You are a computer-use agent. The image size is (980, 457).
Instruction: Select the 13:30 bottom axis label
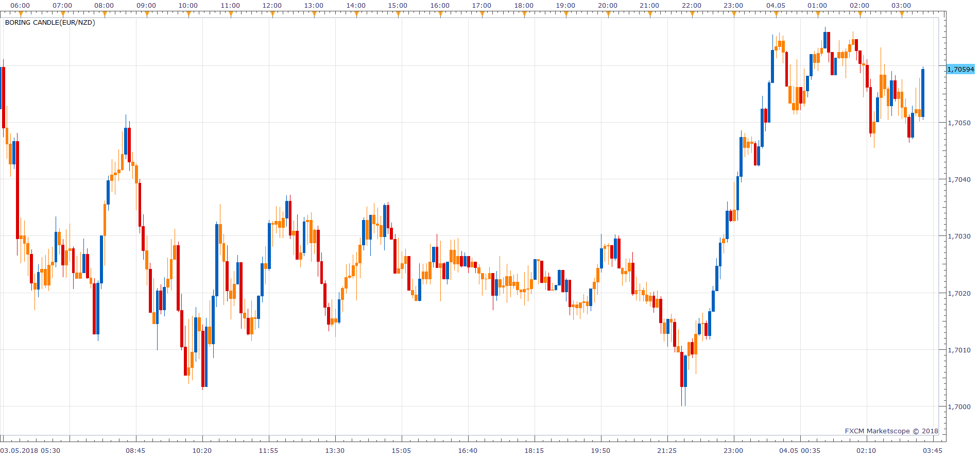(x=335, y=451)
